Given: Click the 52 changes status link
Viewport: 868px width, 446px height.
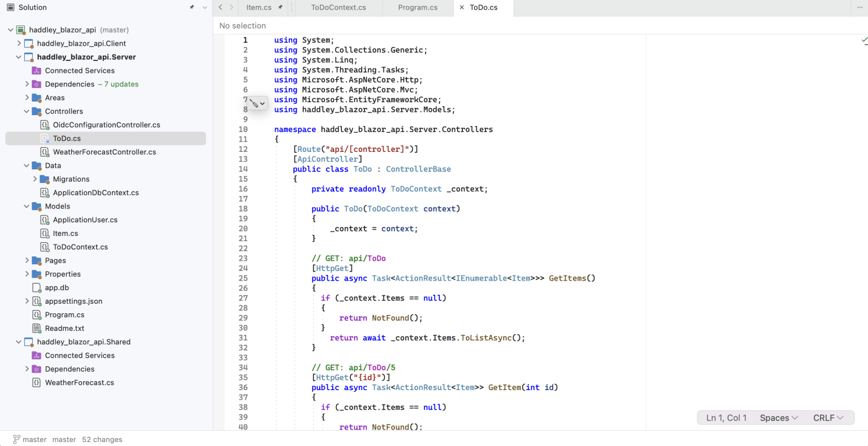Looking at the screenshot, I should [102, 439].
